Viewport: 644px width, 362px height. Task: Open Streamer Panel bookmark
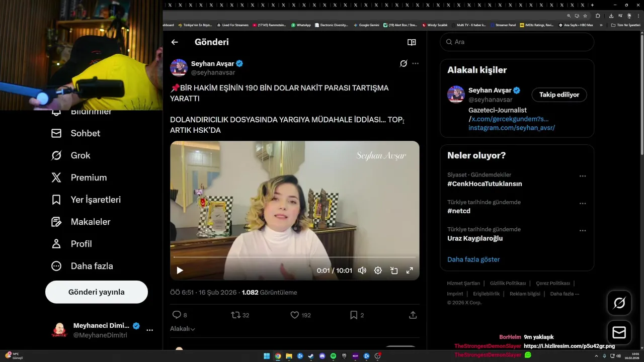503,25
